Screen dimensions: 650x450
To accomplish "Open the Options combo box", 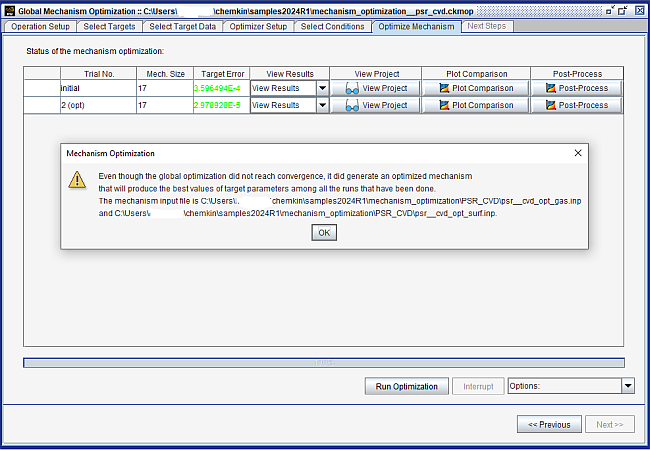I will 571,386.
